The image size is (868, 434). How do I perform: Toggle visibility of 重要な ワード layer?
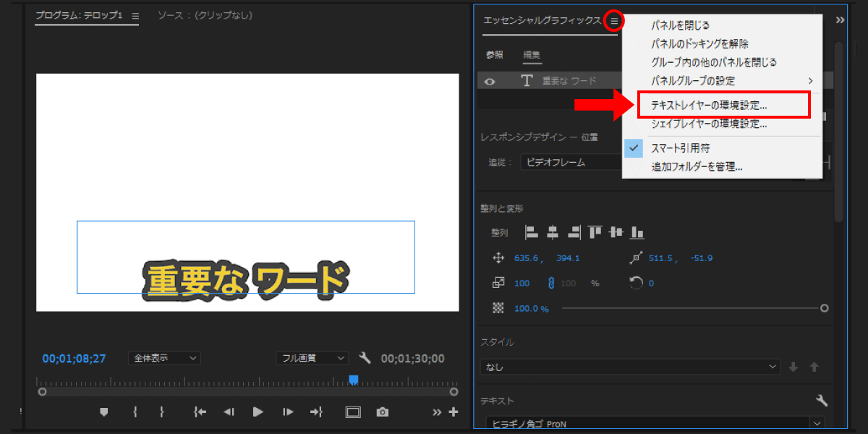click(490, 81)
